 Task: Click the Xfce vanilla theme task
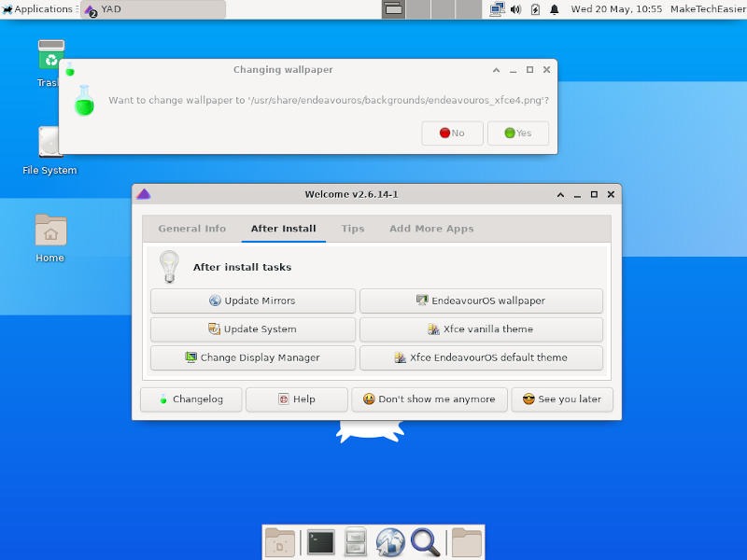(x=480, y=329)
